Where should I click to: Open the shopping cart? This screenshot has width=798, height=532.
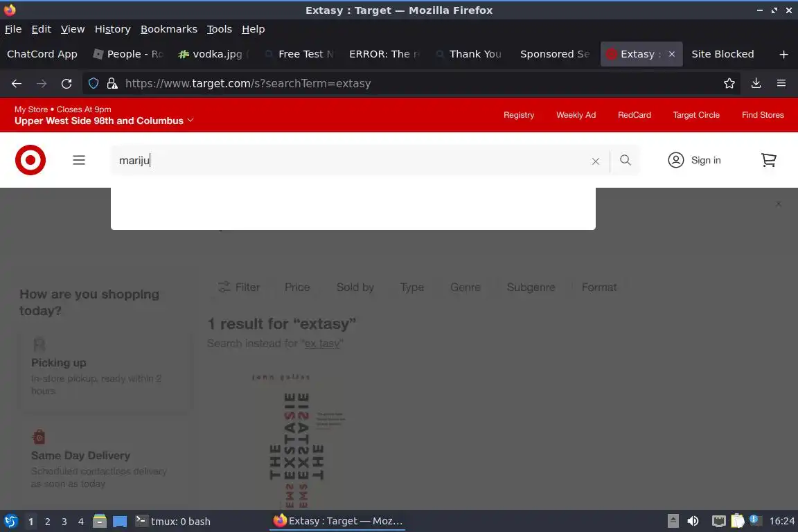768,161
